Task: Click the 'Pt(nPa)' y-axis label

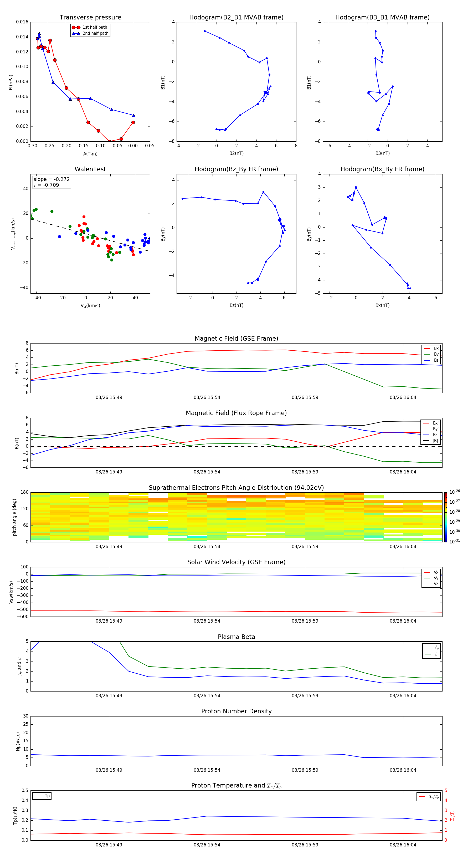Action: [11, 82]
